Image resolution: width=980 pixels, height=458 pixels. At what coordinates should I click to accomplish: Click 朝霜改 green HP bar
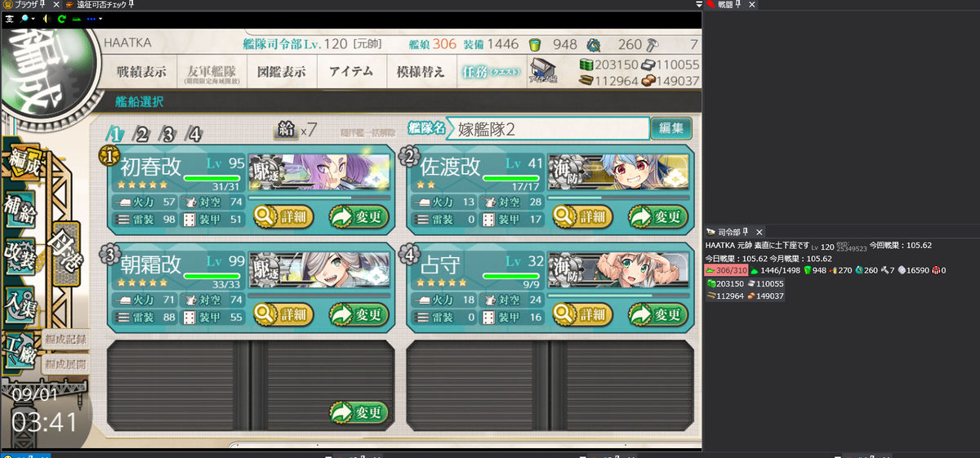(212, 274)
